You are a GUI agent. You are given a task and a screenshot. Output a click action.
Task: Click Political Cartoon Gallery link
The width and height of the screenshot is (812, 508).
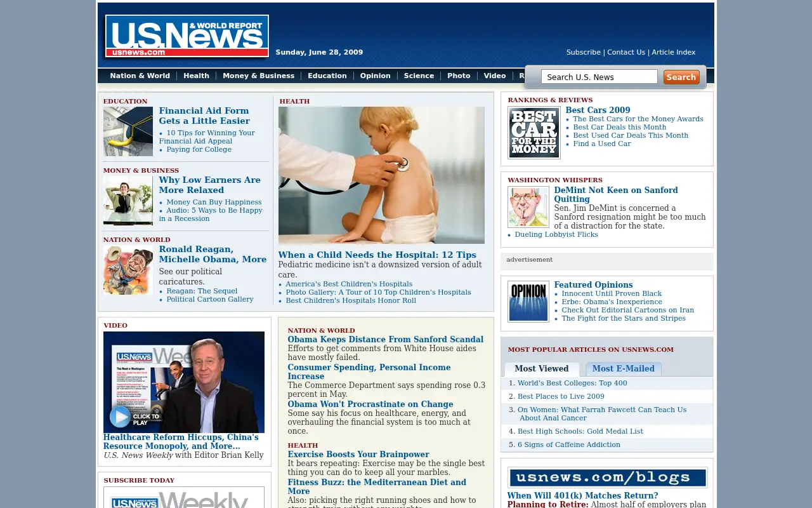coord(210,299)
